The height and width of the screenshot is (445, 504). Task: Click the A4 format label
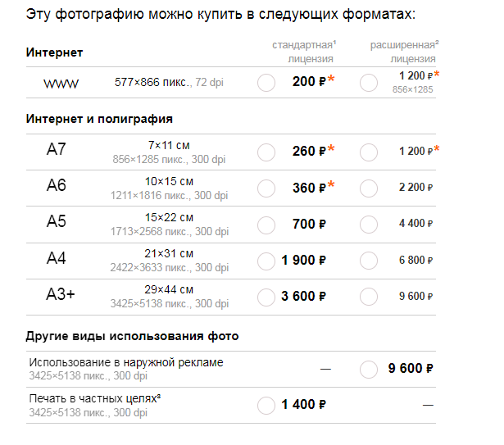pyautogui.click(x=56, y=260)
